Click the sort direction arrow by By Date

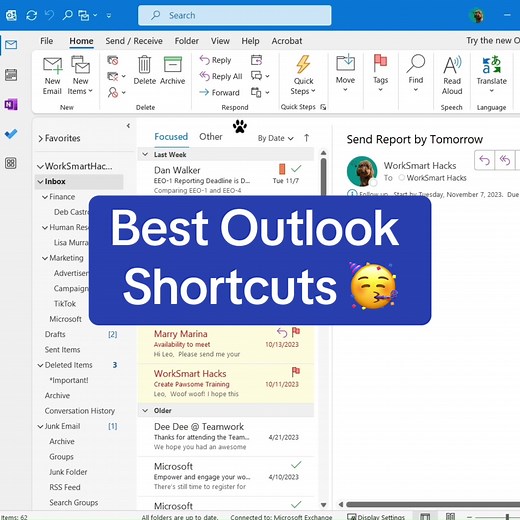tap(306, 138)
